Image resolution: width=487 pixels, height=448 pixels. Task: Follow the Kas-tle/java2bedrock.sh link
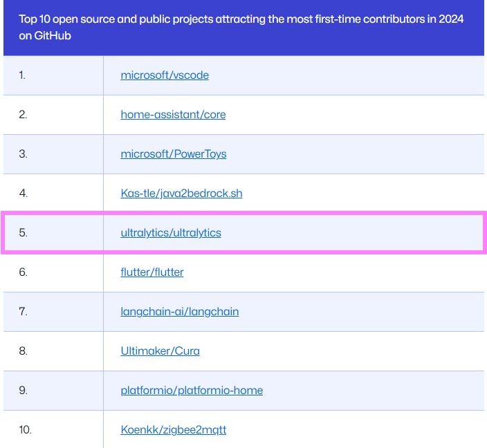(181, 194)
